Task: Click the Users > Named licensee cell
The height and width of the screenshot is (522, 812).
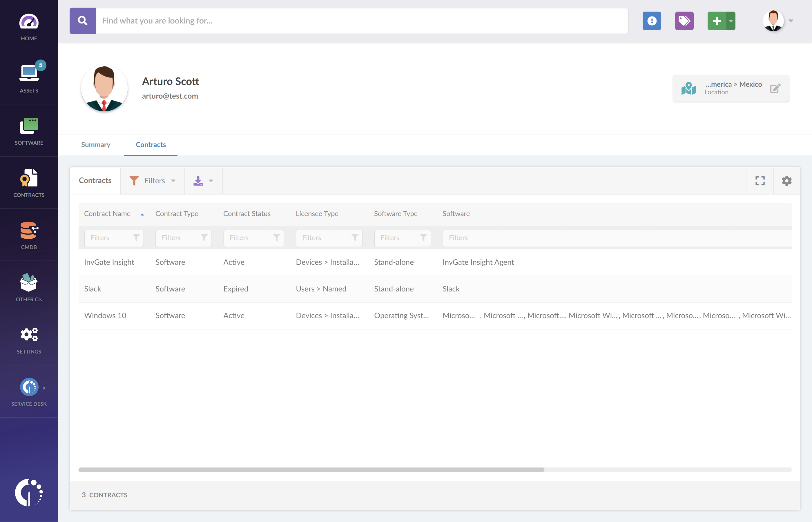Action: coord(321,289)
